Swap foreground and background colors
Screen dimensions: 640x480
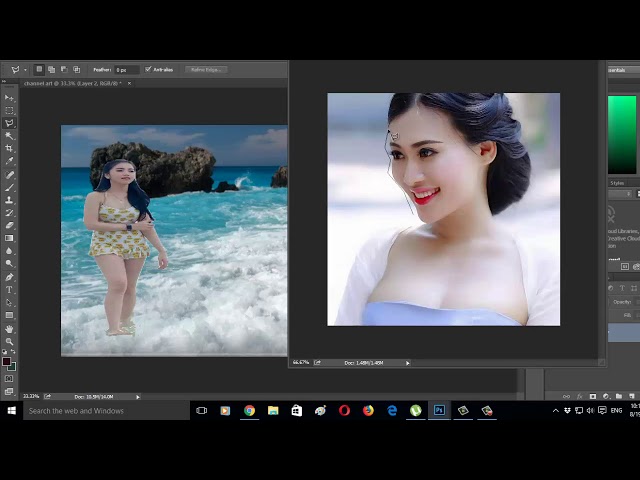[x=13, y=351]
